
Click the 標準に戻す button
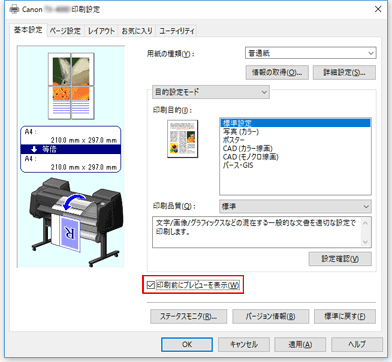click(x=345, y=316)
